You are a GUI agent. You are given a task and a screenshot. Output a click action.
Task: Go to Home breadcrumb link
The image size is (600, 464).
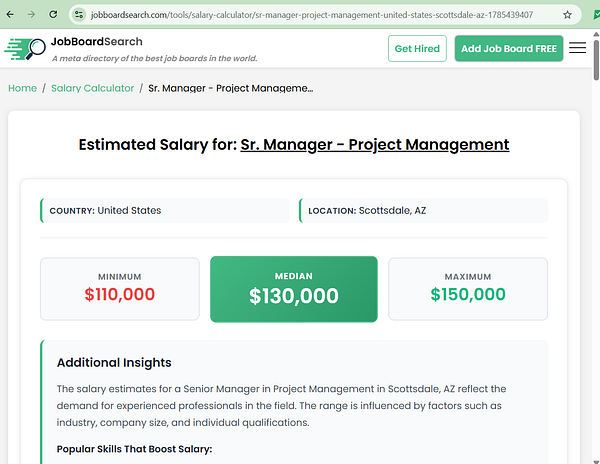(23, 88)
